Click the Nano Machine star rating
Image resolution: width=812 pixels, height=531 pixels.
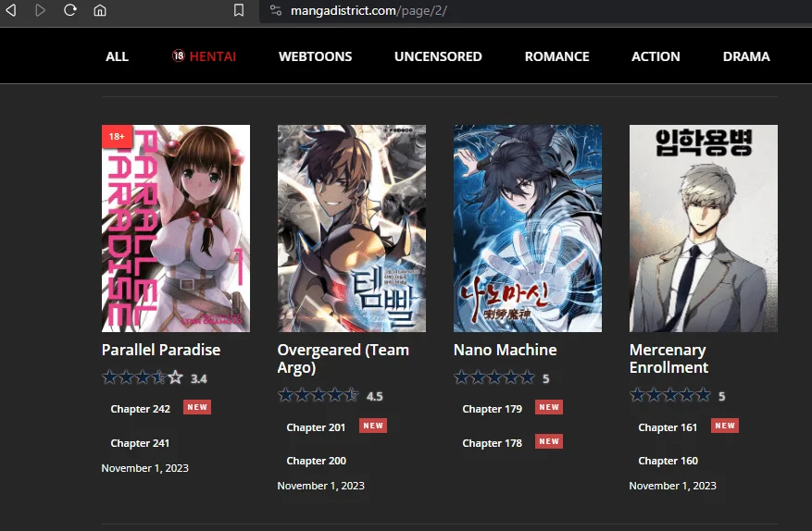click(494, 377)
